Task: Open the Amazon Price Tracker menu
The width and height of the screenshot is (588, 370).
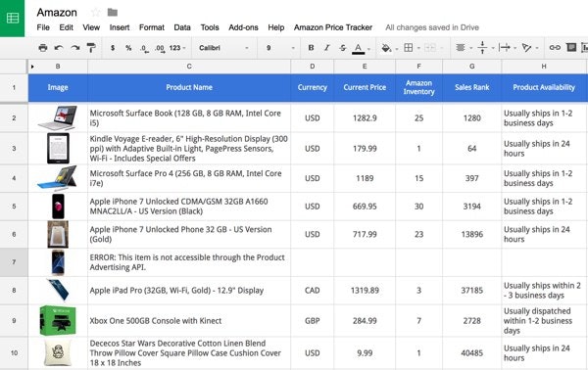Action: (333, 27)
